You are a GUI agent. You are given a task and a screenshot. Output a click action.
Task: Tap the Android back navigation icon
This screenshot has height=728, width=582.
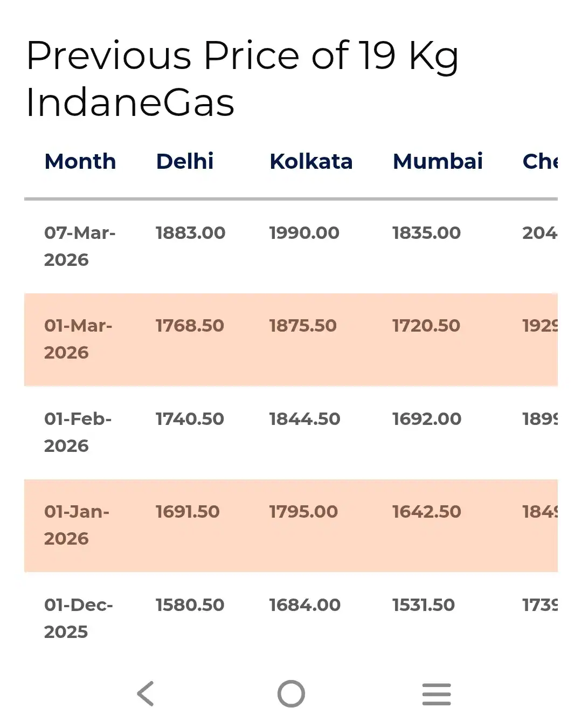[x=145, y=693]
